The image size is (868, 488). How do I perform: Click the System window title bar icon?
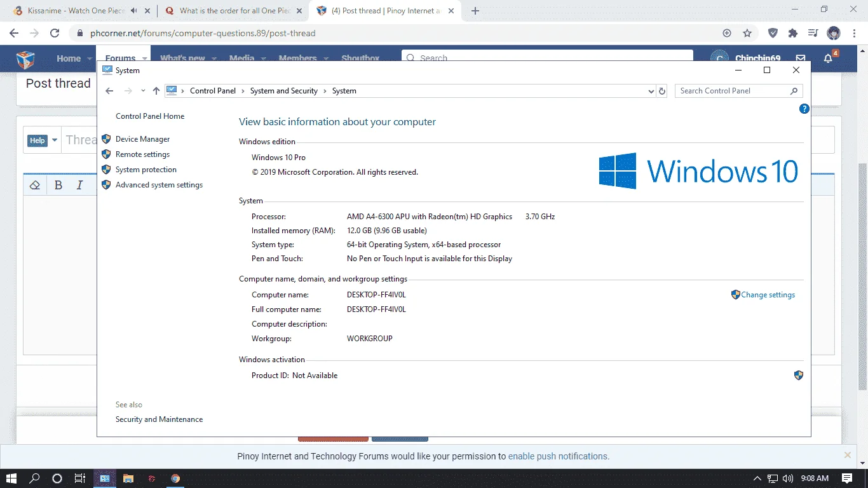(x=107, y=71)
